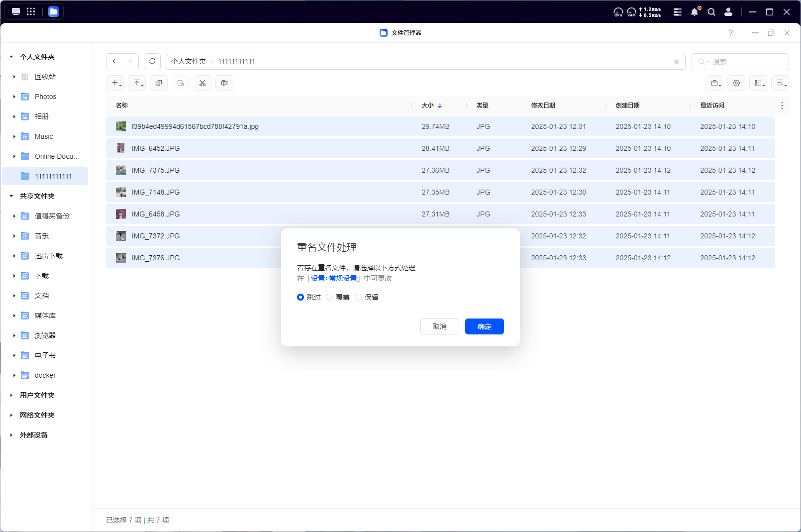This screenshot has height=532, width=801.
Task: Refresh the current folder
Action: 152,61
